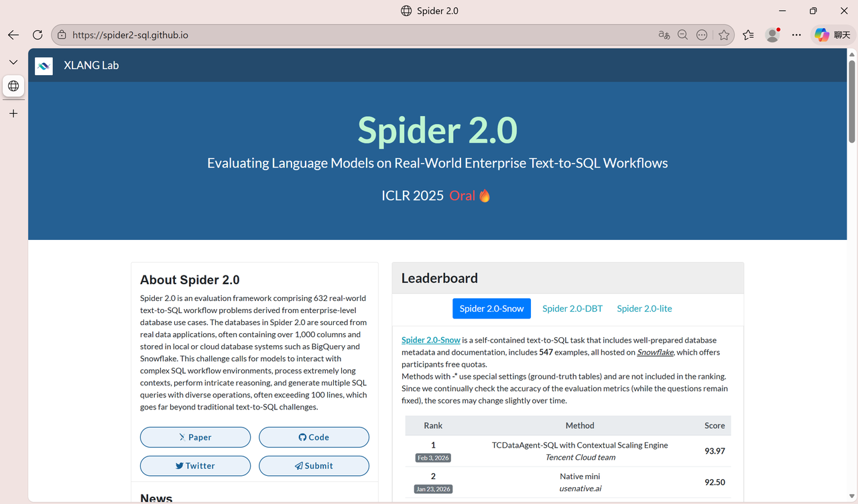This screenshot has height=504, width=858.
Task: Add this page to favorites
Action: click(724, 35)
